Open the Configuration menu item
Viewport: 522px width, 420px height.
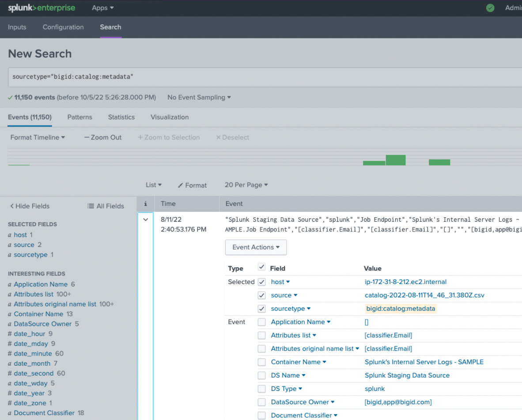tap(63, 27)
